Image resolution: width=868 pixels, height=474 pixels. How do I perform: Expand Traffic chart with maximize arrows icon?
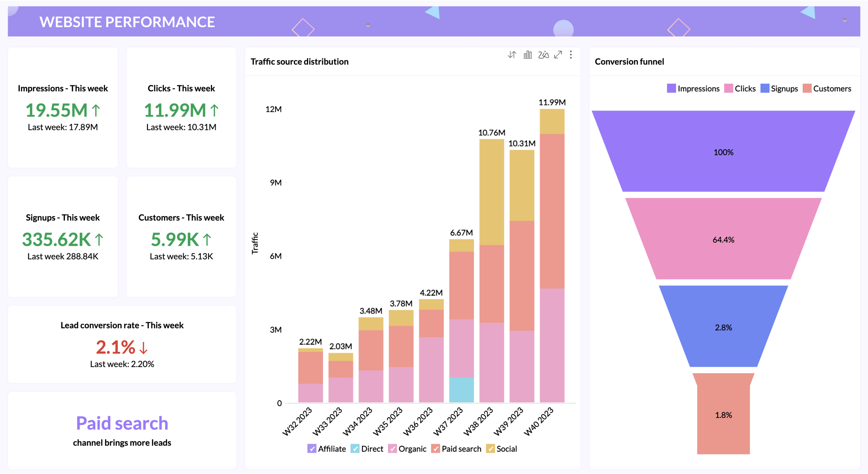point(558,54)
